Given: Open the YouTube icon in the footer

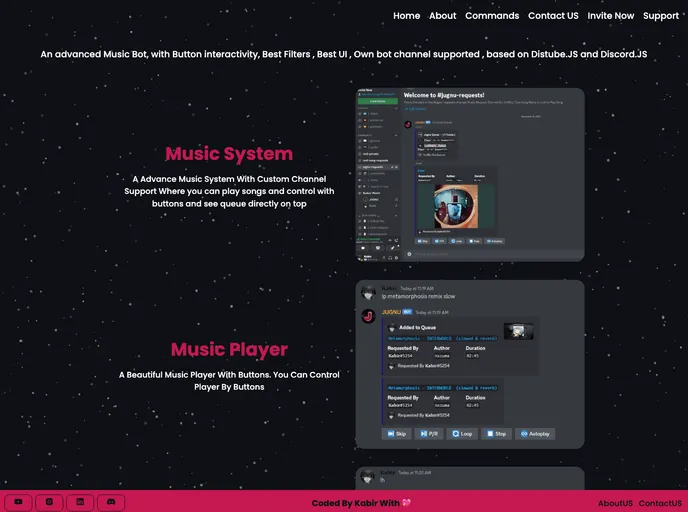Looking at the screenshot, I should 18,502.
